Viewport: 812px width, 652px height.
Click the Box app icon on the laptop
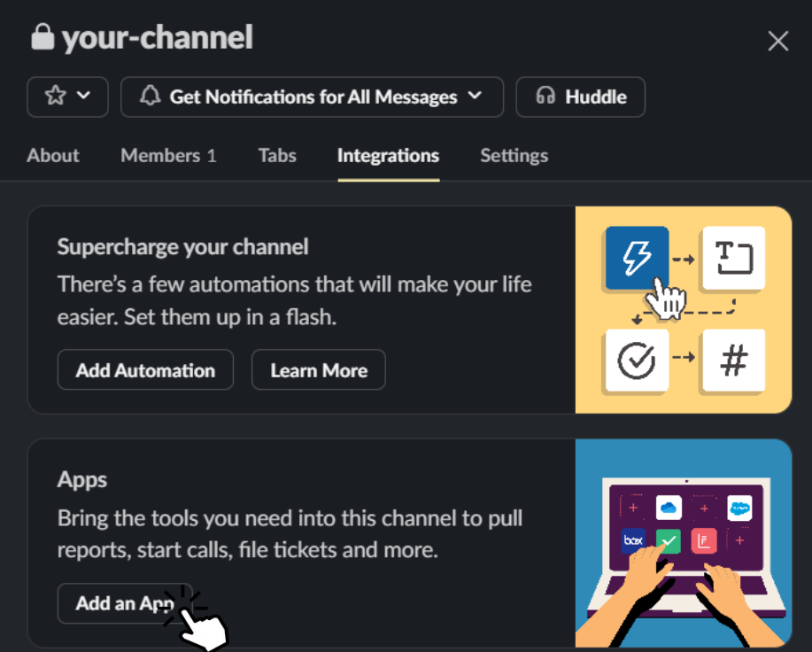coord(632,539)
